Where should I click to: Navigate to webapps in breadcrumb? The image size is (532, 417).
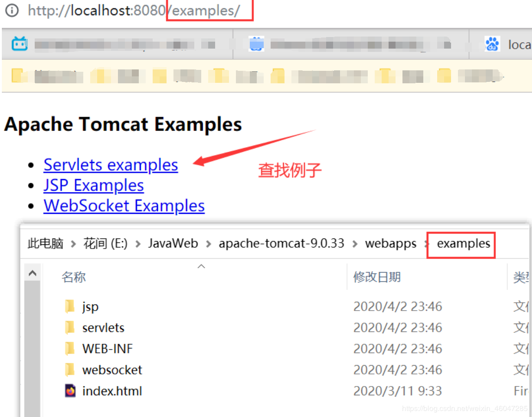coord(390,243)
